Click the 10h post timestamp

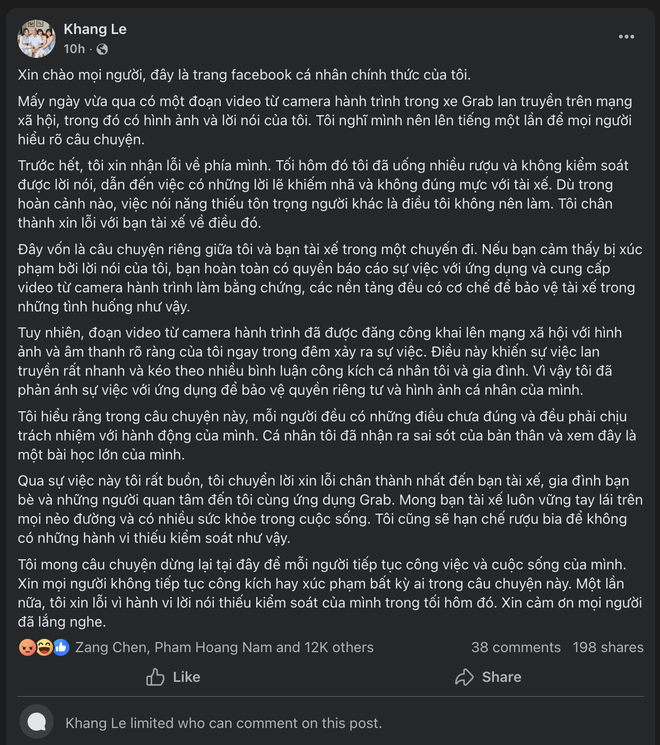74,49
